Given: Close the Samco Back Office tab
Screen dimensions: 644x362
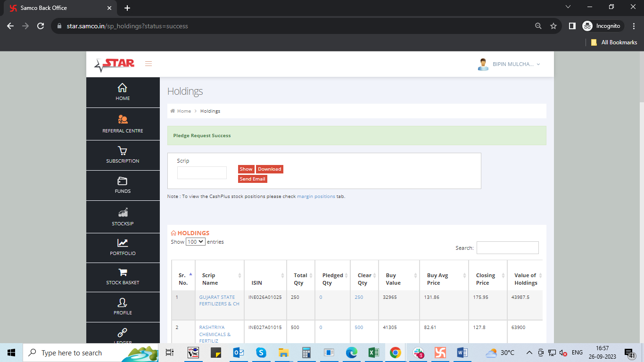Looking at the screenshot, I should click(109, 8).
